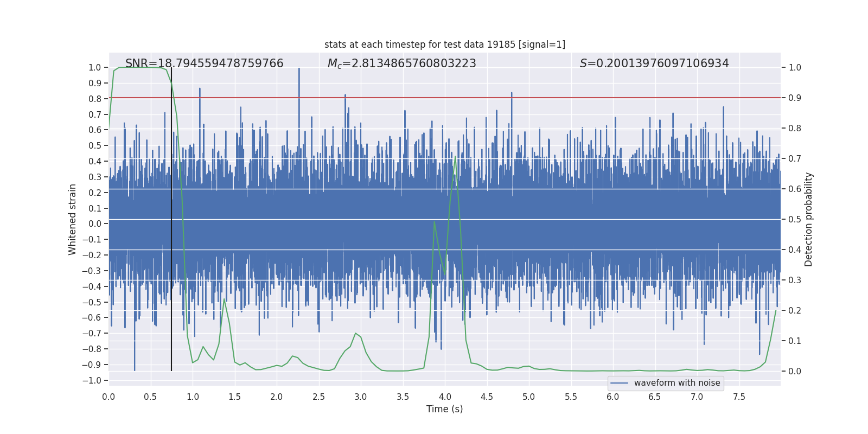Click the 0.0 tick on Time axis
Viewport: 868px width, 434px height.
[108, 397]
